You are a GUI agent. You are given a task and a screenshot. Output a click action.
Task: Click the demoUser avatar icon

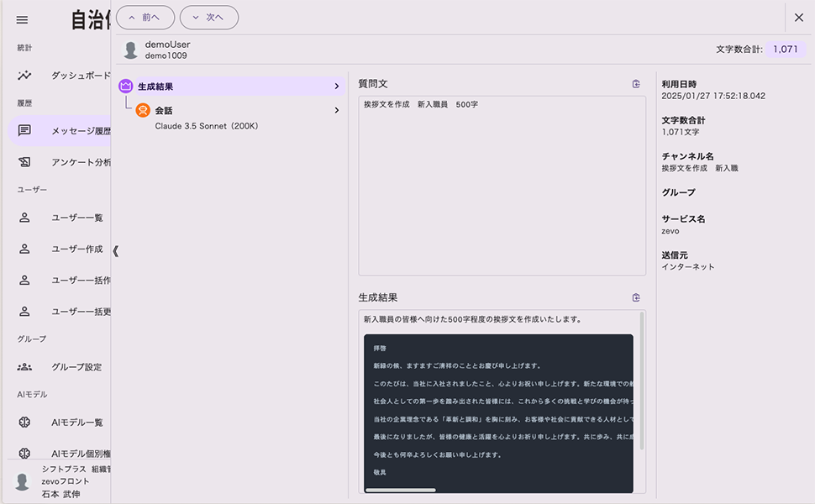[130, 50]
